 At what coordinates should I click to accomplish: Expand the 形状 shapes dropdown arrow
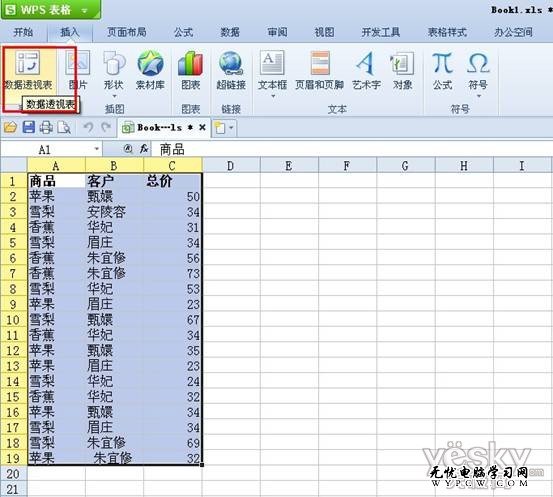pyautogui.click(x=114, y=96)
